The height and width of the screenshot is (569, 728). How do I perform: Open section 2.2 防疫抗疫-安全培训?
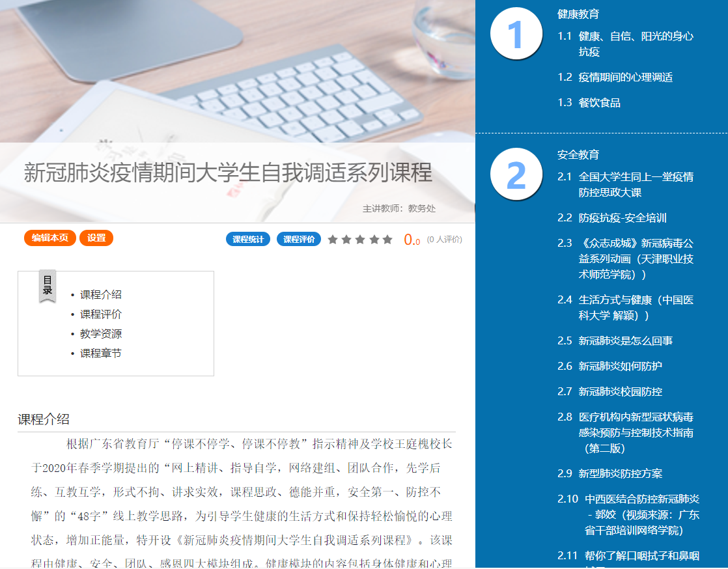[x=623, y=218]
